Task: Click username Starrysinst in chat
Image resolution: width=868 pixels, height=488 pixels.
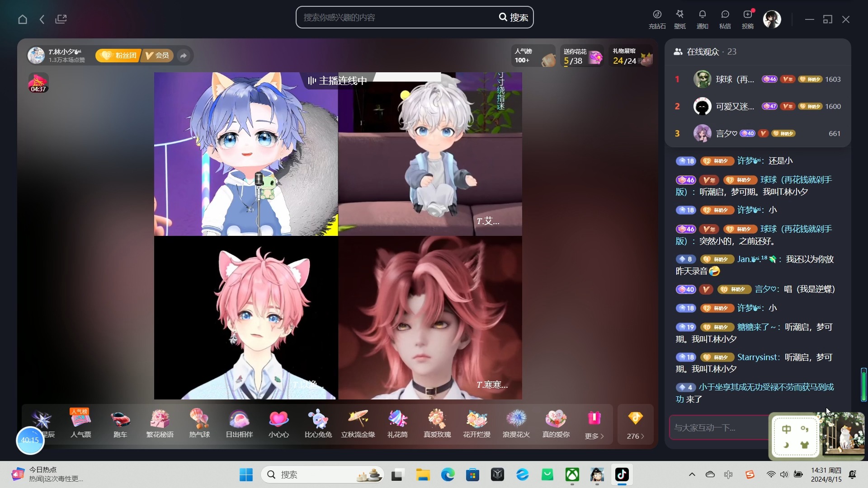Action: [758, 357]
